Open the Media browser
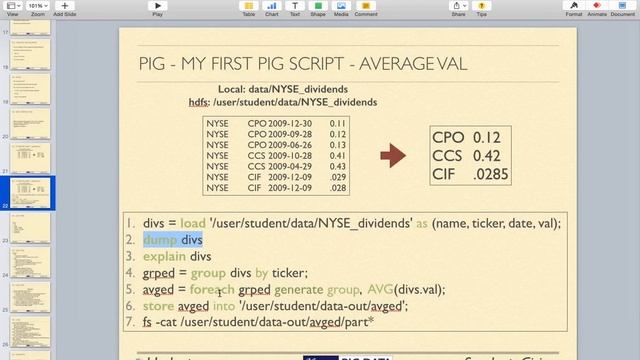Image resolution: width=640 pixels, height=360 pixels. click(341, 6)
